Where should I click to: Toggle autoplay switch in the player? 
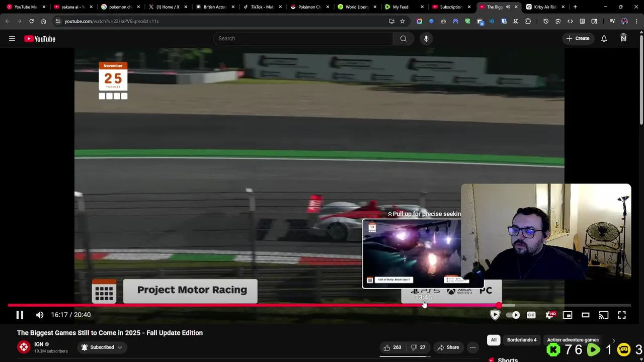[513, 315]
